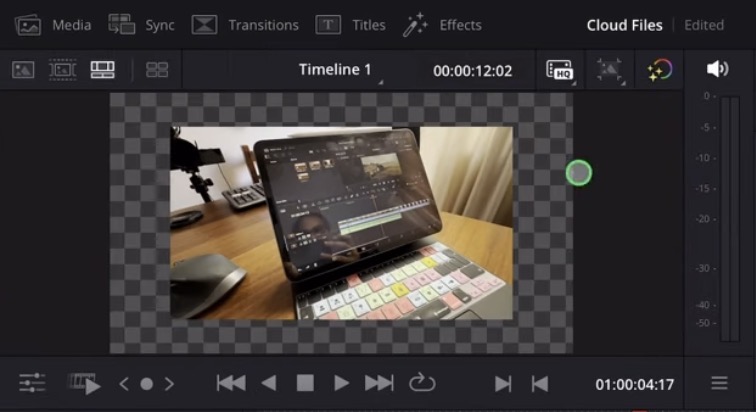Open the Titles panel
The image size is (756, 412).
350,25
